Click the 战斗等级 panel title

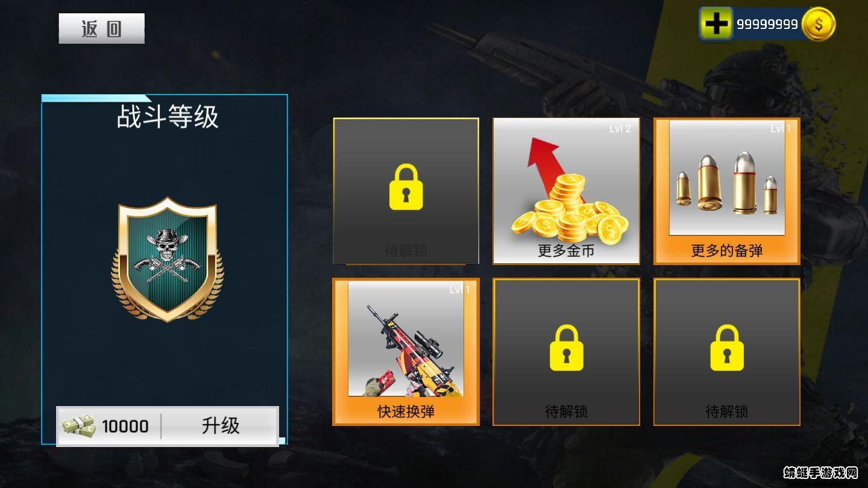(x=168, y=117)
